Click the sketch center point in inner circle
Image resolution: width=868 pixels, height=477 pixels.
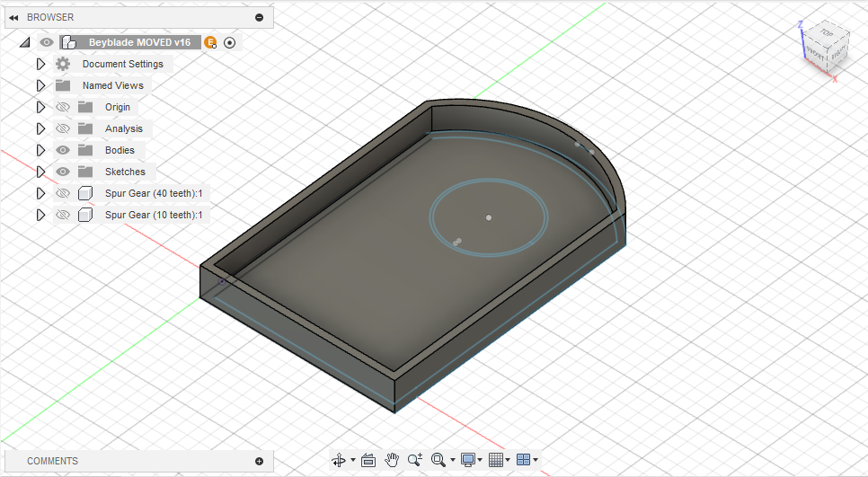[489, 218]
